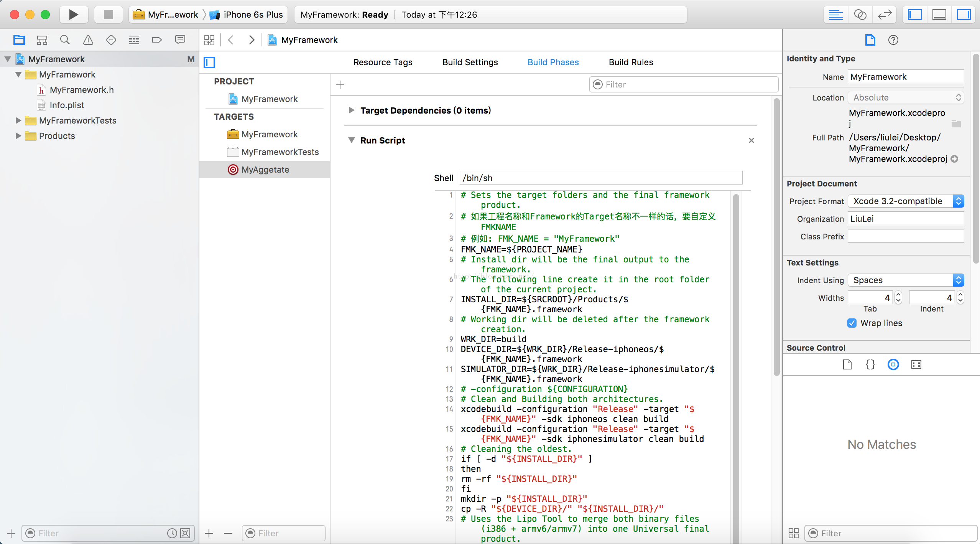
Task: Select the MyFramework scheme
Action: pyautogui.click(x=166, y=15)
